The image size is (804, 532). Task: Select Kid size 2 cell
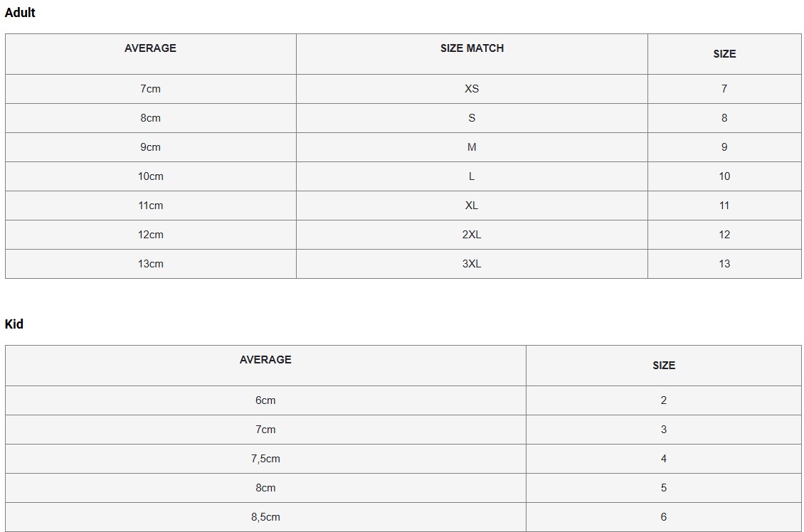(663, 400)
